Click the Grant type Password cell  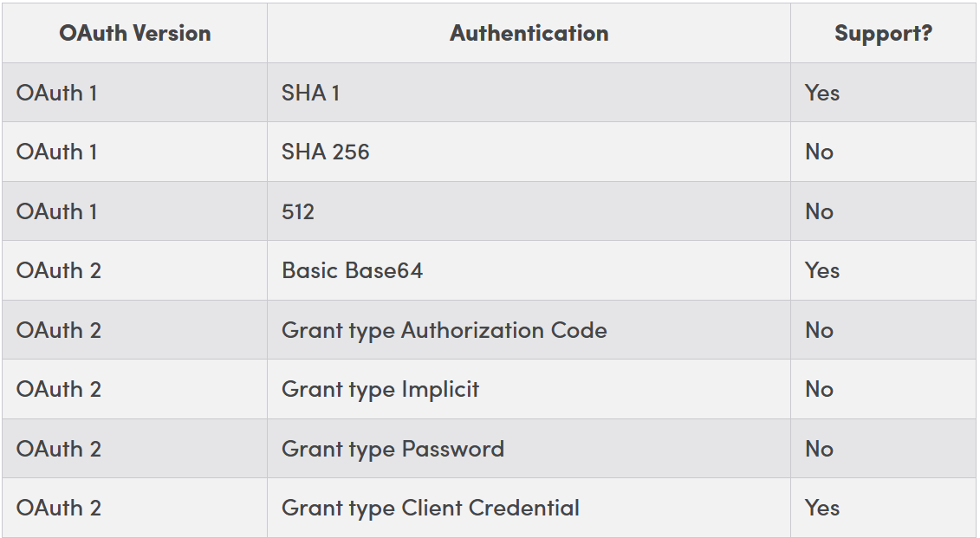coord(393,449)
